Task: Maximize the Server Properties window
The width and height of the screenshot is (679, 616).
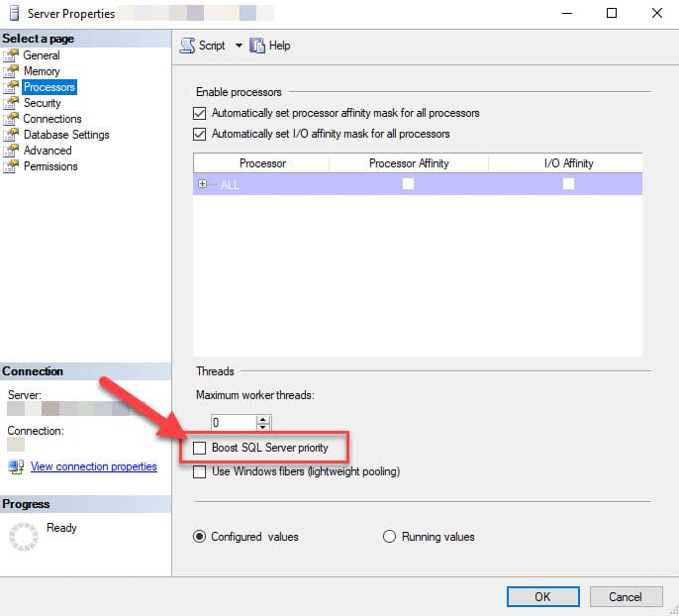Action: tap(612, 14)
